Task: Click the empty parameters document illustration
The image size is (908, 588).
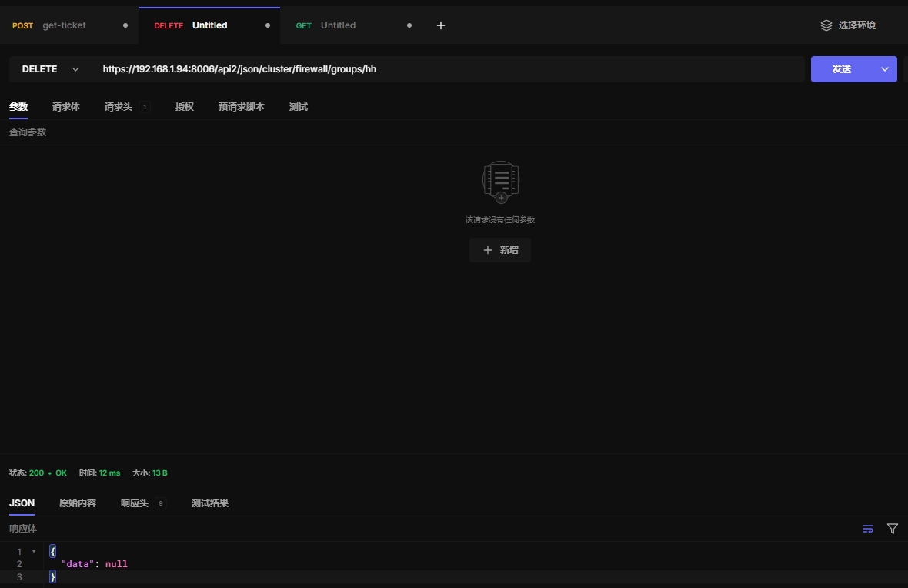Action: 500,182
